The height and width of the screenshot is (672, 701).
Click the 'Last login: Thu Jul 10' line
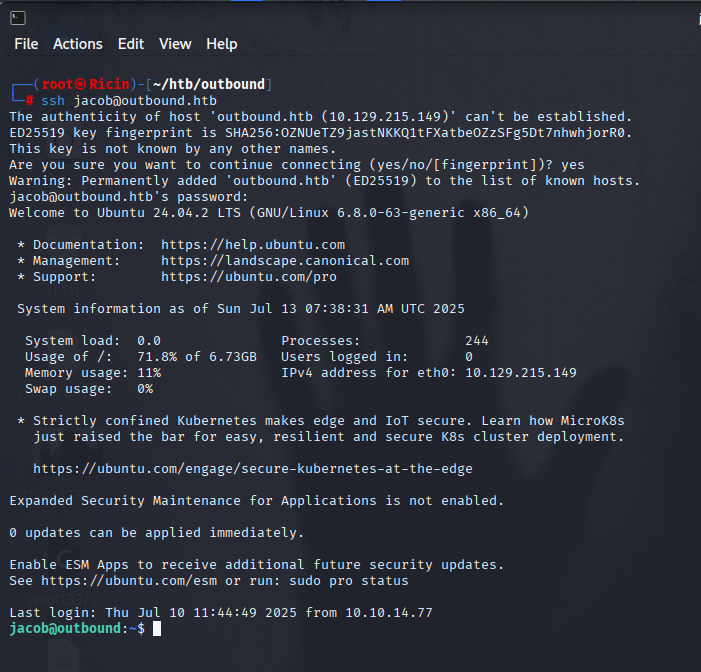pyautogui.click(x=221, y=613)
